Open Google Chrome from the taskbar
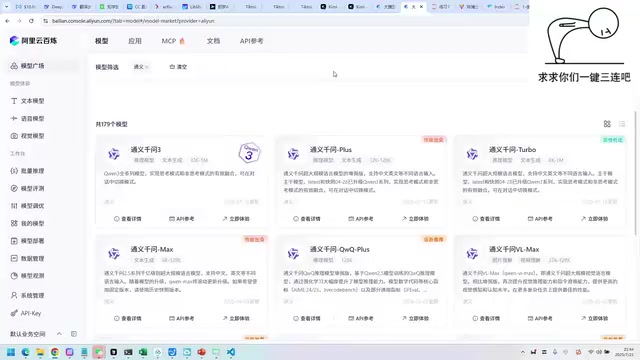Image resolution: width=640 pixels, height=360 pixels. (55, 352)
